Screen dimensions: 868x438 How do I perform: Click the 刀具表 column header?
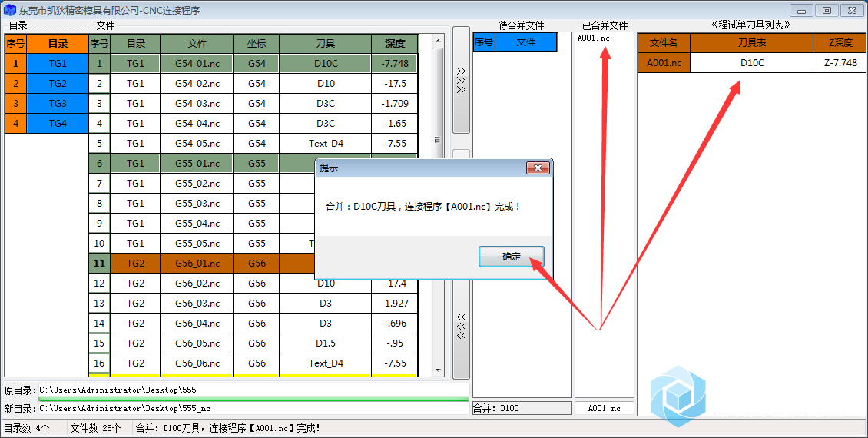(752, 42)
